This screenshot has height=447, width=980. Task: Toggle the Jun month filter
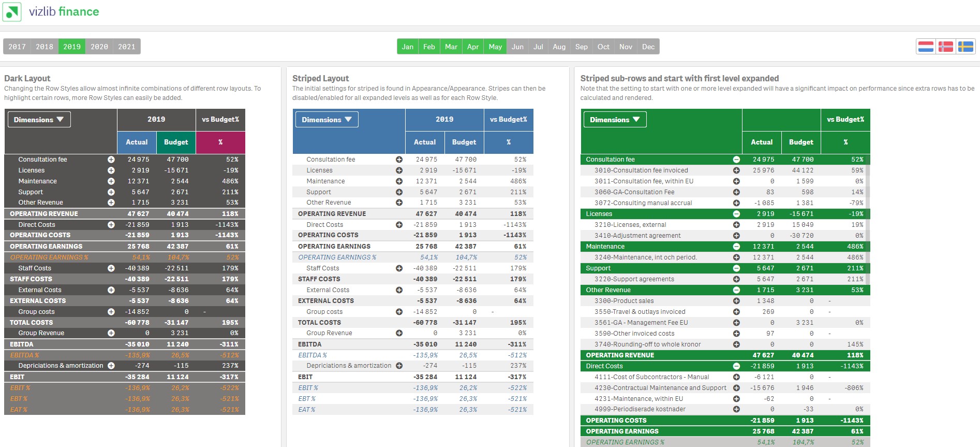[517, 47]
